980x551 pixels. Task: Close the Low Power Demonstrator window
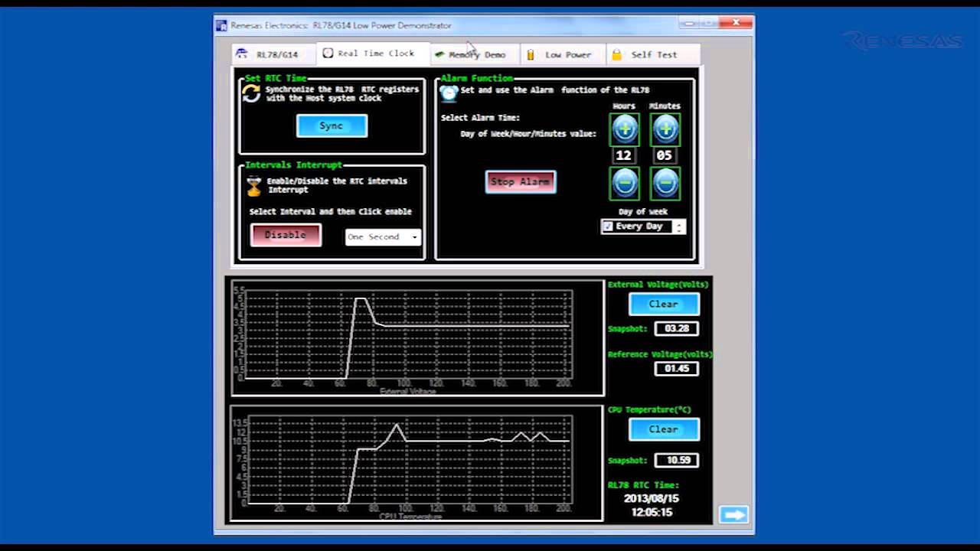click(x=736, y=23)
